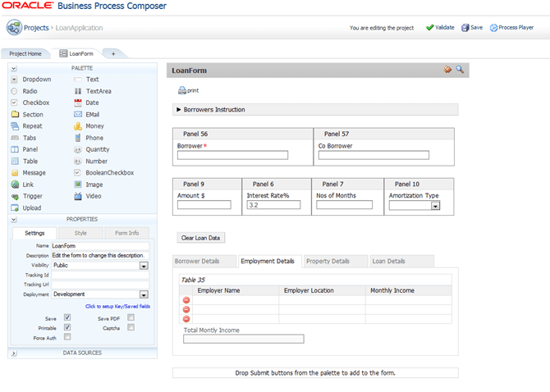
Task: Click the Upload palette control
Action: pos(31,207)
